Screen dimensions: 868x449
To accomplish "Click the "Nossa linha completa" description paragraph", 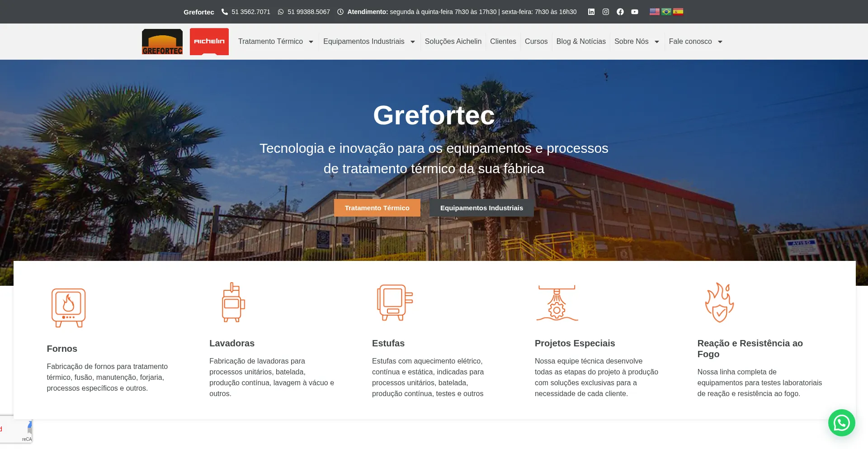I will coord(759,383).
